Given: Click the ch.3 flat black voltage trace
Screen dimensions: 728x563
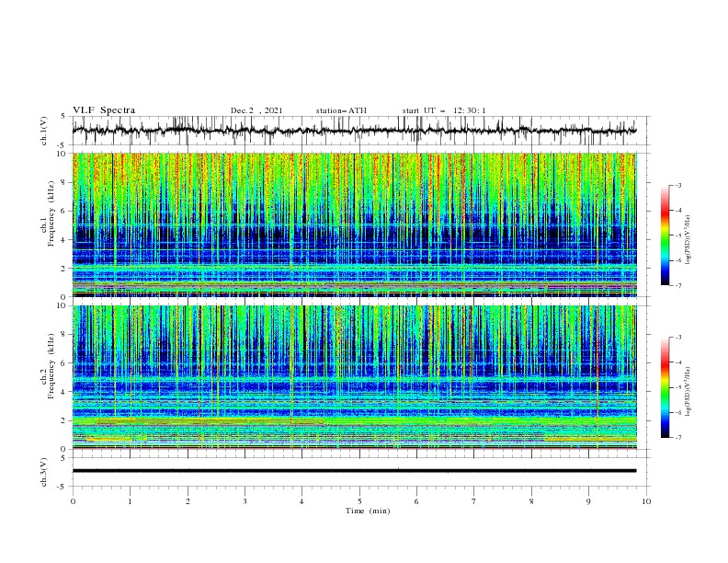Looking at the screenshot, I should coord(354,471).
